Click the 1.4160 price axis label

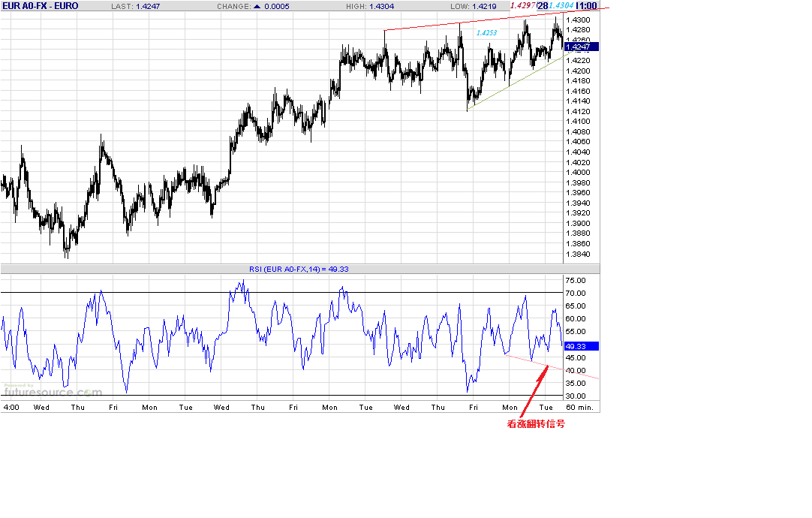tap(578, 91)
